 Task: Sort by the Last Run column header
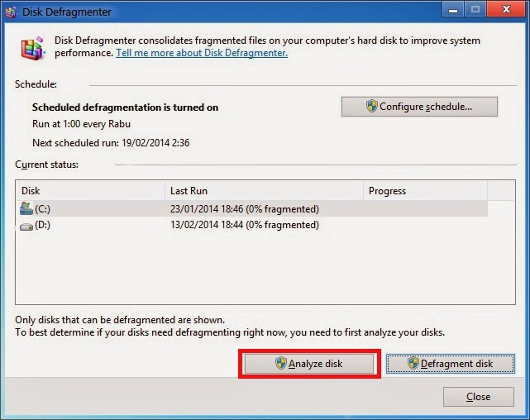(264, 191)
